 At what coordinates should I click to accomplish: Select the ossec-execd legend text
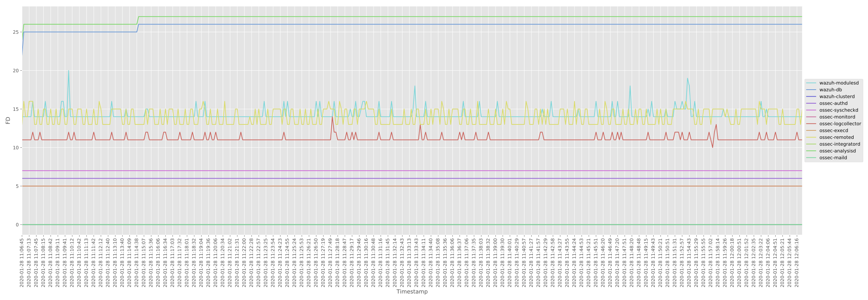[x=834, y=130]
